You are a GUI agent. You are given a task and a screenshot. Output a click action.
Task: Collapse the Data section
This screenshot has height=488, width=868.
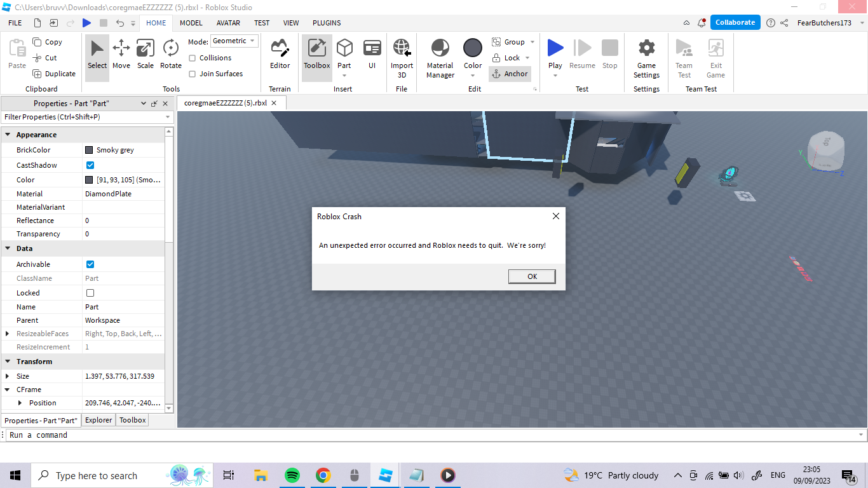[8, 248]
